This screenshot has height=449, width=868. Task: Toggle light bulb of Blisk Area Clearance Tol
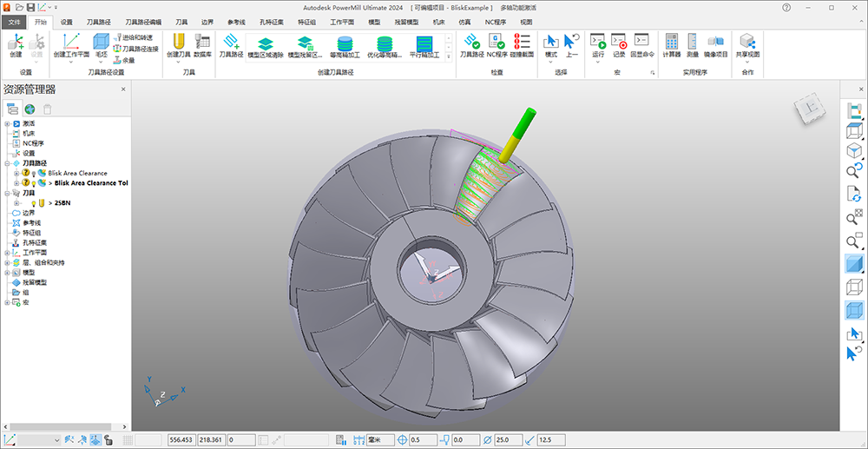pyautogui.click(x=34, y=183)
